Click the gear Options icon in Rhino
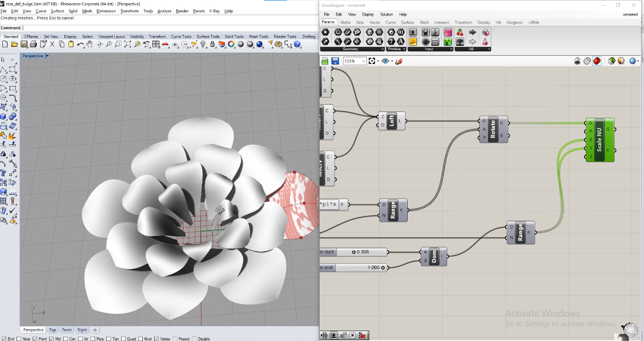The height and width of the screenshot is (341, 644). click(278, 44)
